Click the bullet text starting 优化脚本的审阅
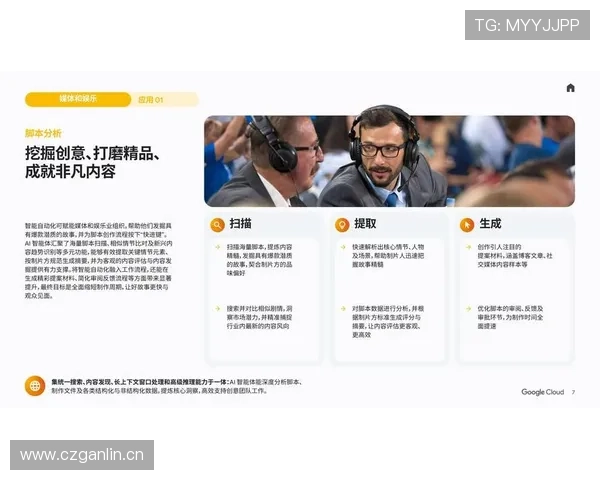The width and height of the screenshot is (600, 480). point(510,317)
